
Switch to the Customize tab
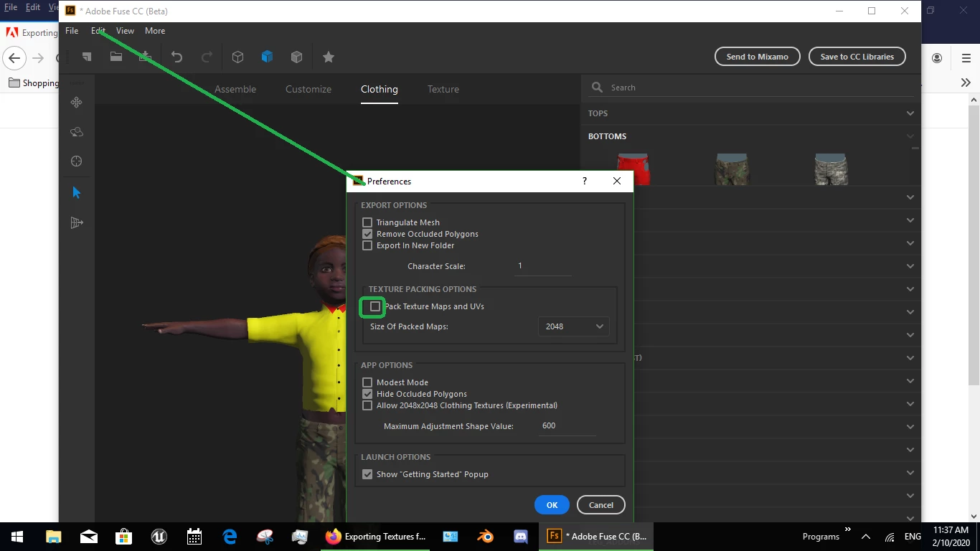(x=308, y=89)
